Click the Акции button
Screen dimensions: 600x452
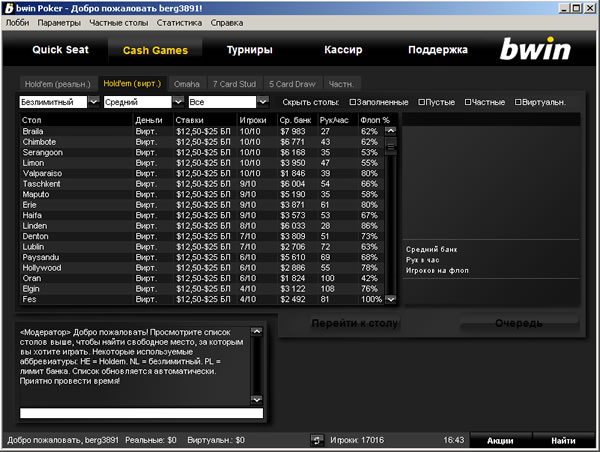coord(500,441)
